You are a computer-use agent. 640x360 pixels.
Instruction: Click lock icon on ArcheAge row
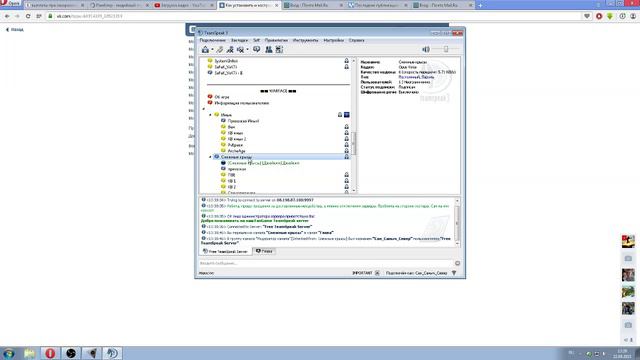tap(347, 151)
